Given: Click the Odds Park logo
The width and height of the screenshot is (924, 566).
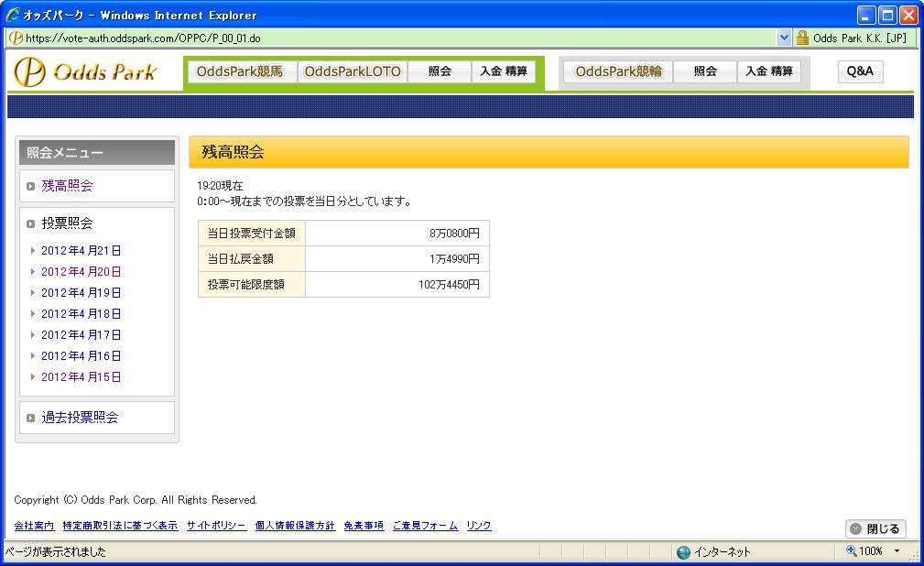Looking at the screenshot, I should point(86,72).
